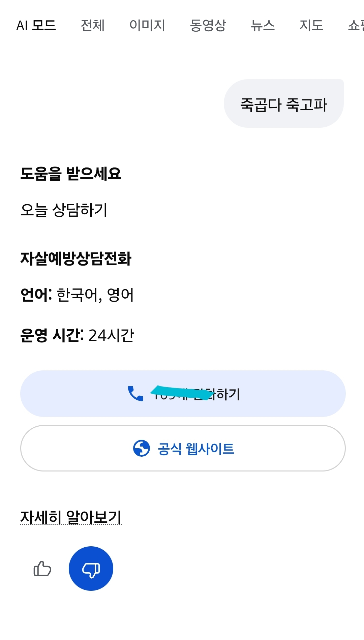
Task: Open the partially visible 쇼핑 tab
Action: (356, 25)
